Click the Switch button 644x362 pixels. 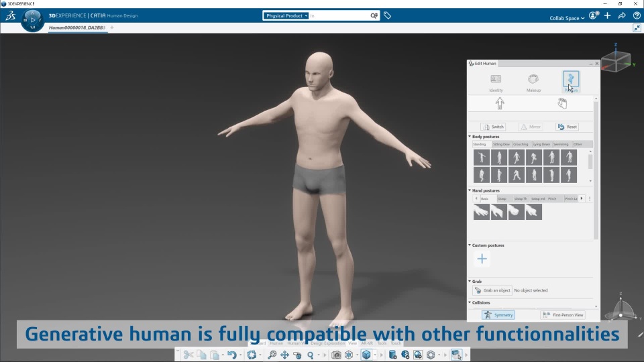pyautogui.click(x=493, y=127)
